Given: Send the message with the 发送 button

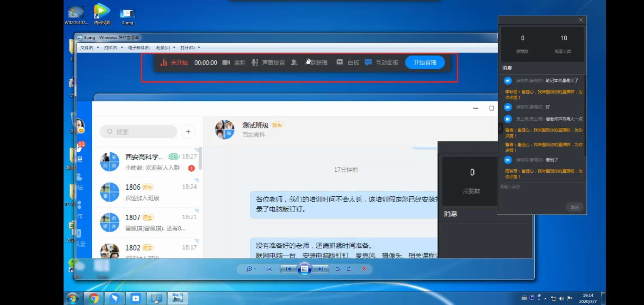Looking at the screenshot, I should tap(575, 207).
